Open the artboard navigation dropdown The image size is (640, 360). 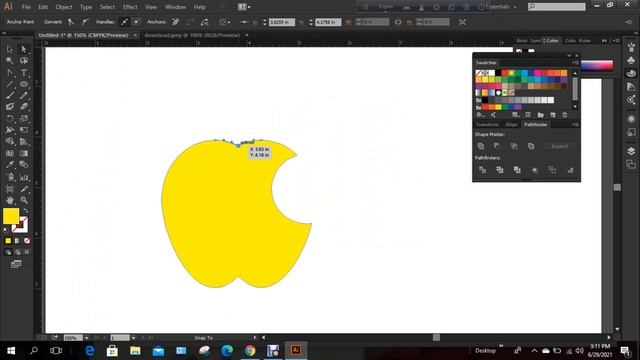coord(133,338)
